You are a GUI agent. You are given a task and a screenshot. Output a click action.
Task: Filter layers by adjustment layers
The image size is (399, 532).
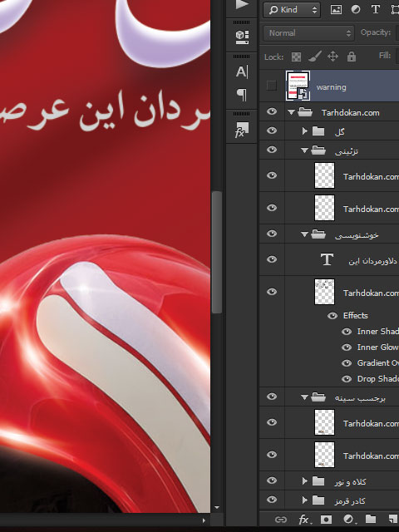[356, 9]
